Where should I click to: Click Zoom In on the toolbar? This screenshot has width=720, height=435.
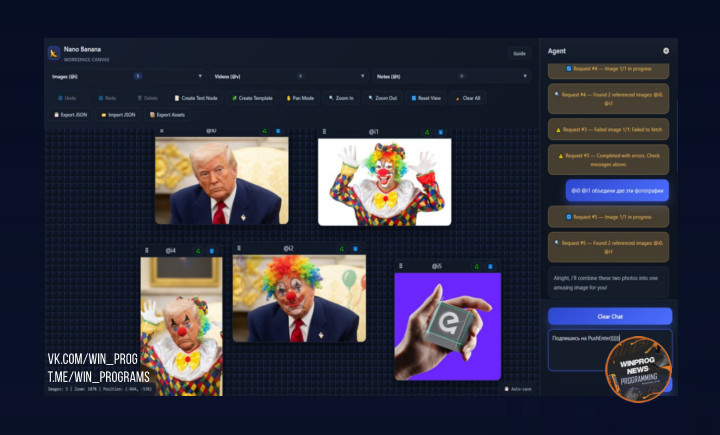coord(341,98)
